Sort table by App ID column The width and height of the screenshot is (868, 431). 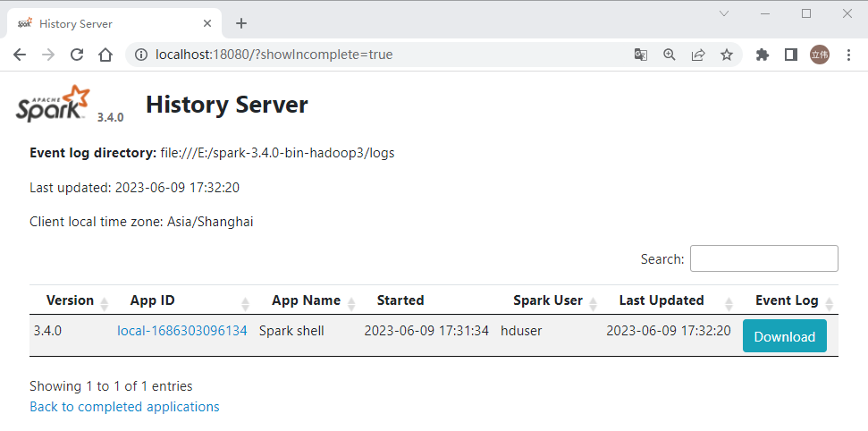point(152,300)
